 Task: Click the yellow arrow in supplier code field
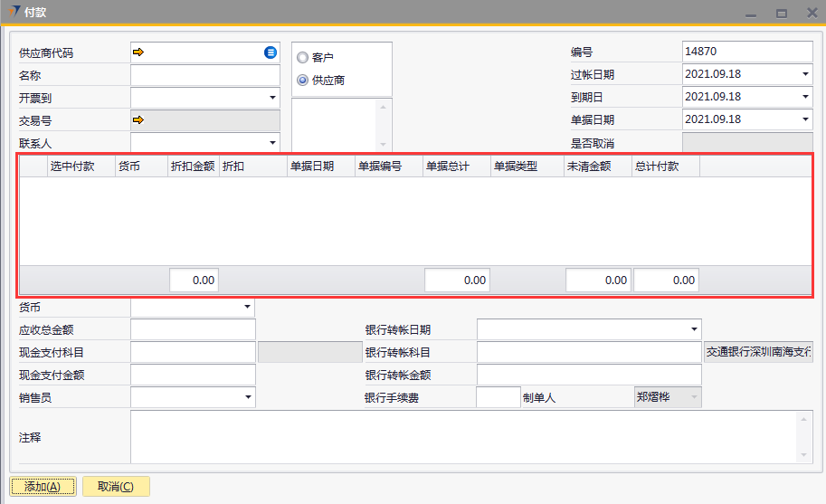[138, 52]
